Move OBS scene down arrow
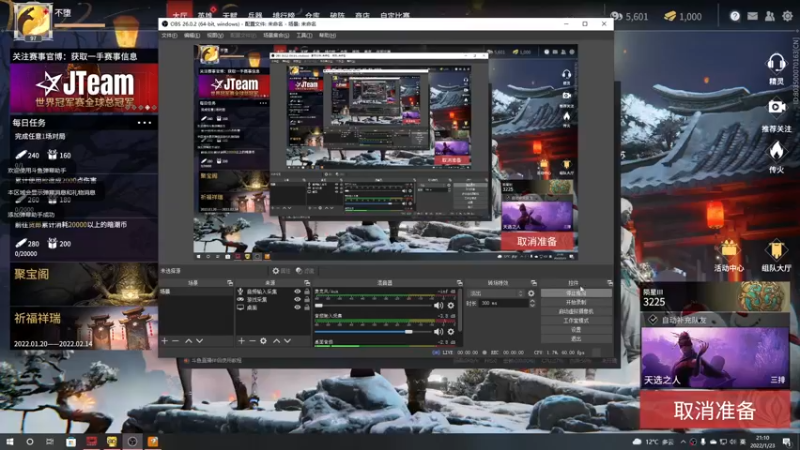The image size is (800, 450). pos(199,340)
